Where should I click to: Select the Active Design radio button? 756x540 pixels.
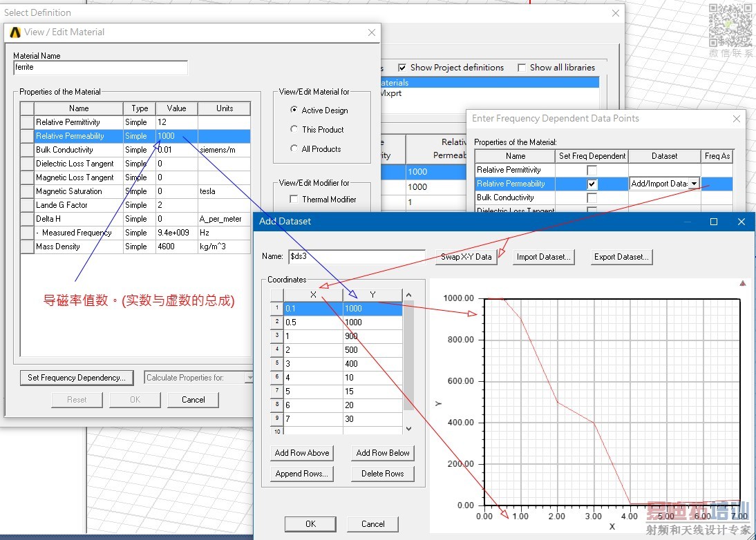(294, 110)
